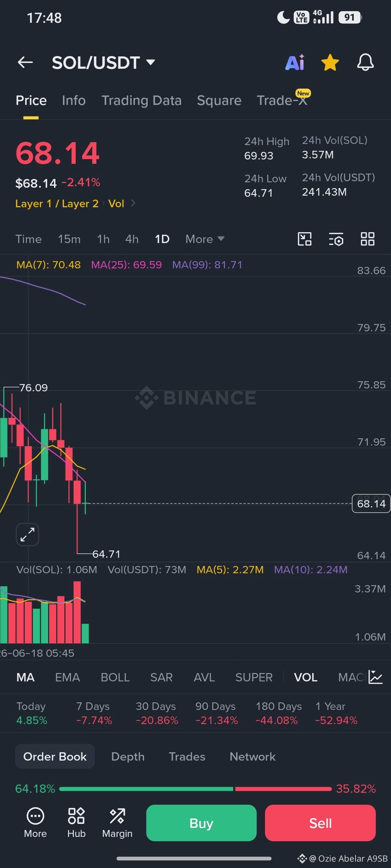Tap the volume MA(10): 2.24M label
Image resolution: width=391 pixels, height=868 pixels.
pyautogui.click(x=311, y=570)
